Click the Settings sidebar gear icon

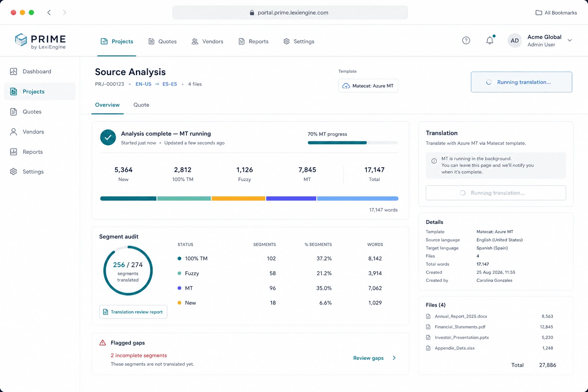tap(13, 171)
